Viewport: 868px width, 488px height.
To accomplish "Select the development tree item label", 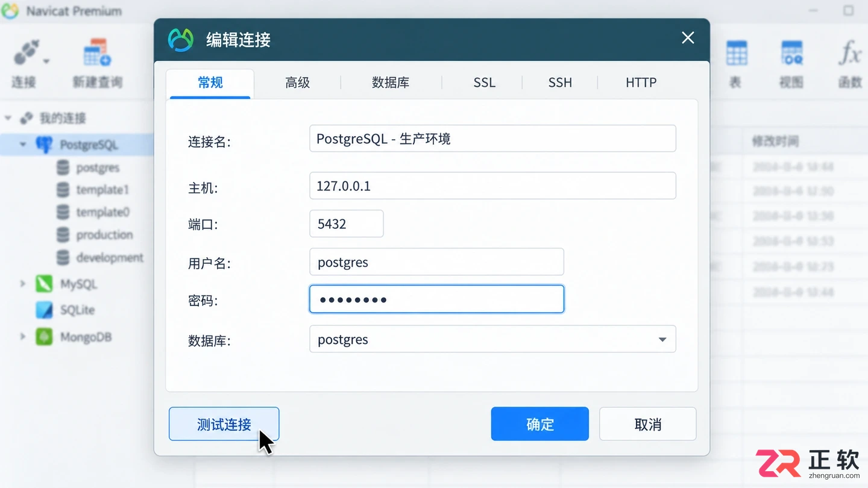I will click(x=110, y=258).
